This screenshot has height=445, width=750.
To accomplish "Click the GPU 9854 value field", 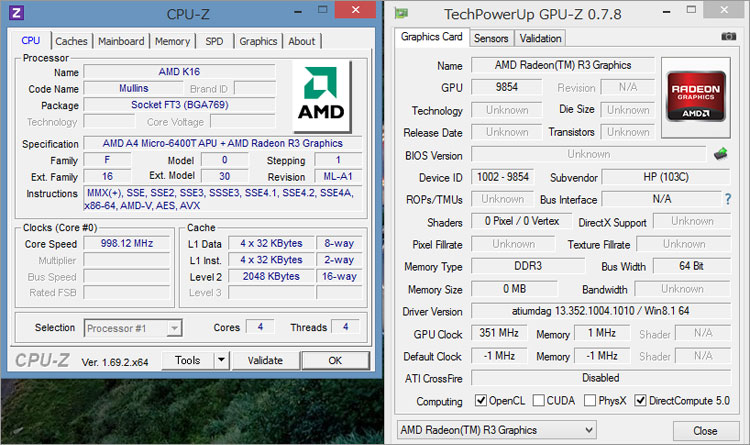I will point(507,87).
